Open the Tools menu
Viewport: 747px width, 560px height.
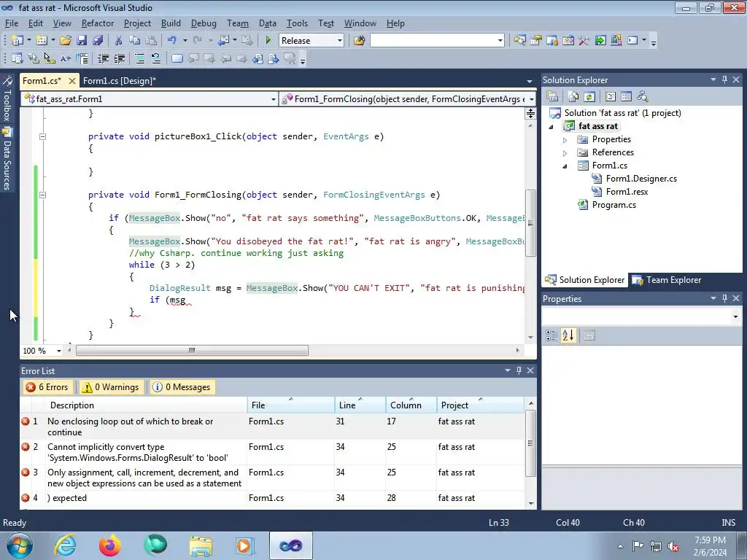(x=297, y=23)
